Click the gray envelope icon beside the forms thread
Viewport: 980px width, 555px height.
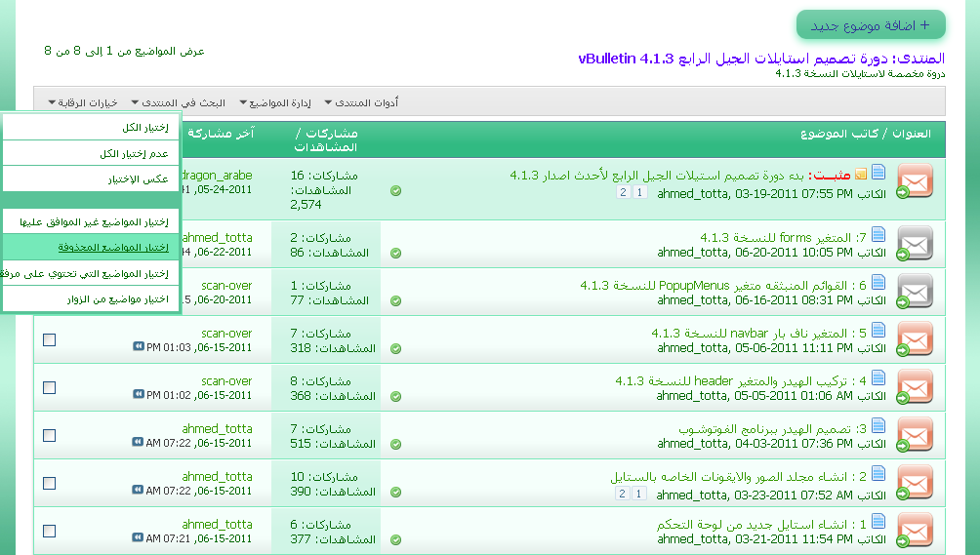(915, 244)
